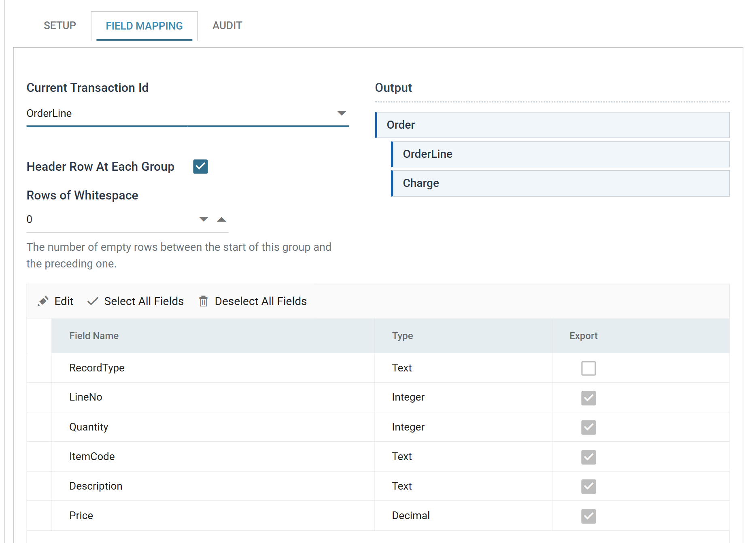This screenshot has width=756, height=543.
Task: Select the Order node in Output
Action: 552,125
